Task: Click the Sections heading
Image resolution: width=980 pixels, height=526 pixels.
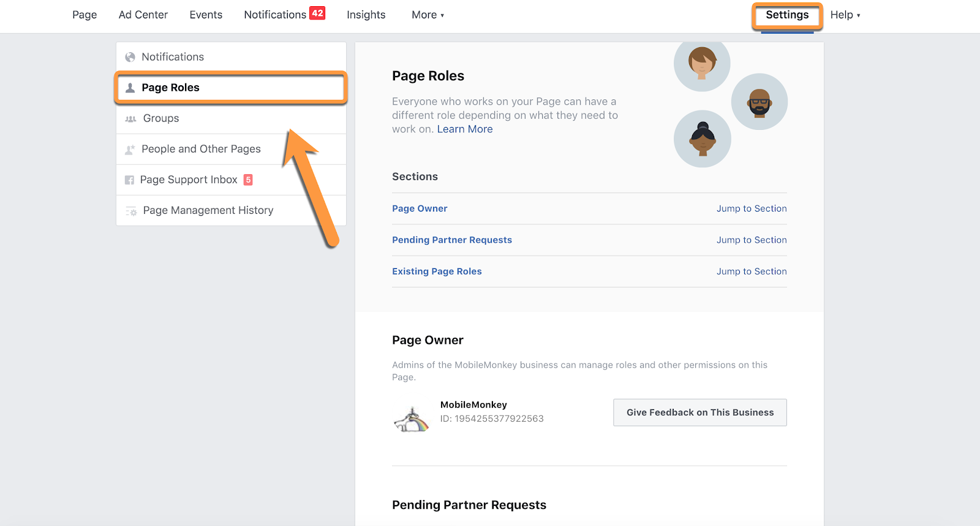Action: 415,177
